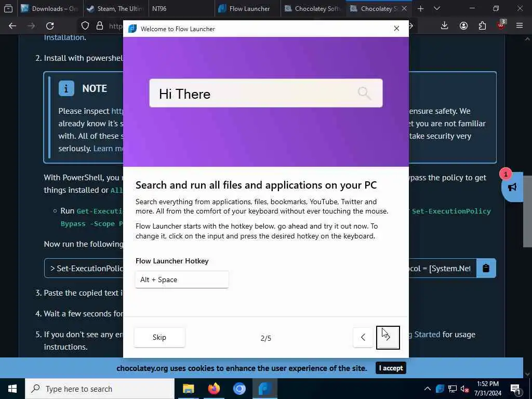Image resolution: width=532 pixels, height=399 pixels.
Task: Show hidden system tray icons
Action: (428, 389)
